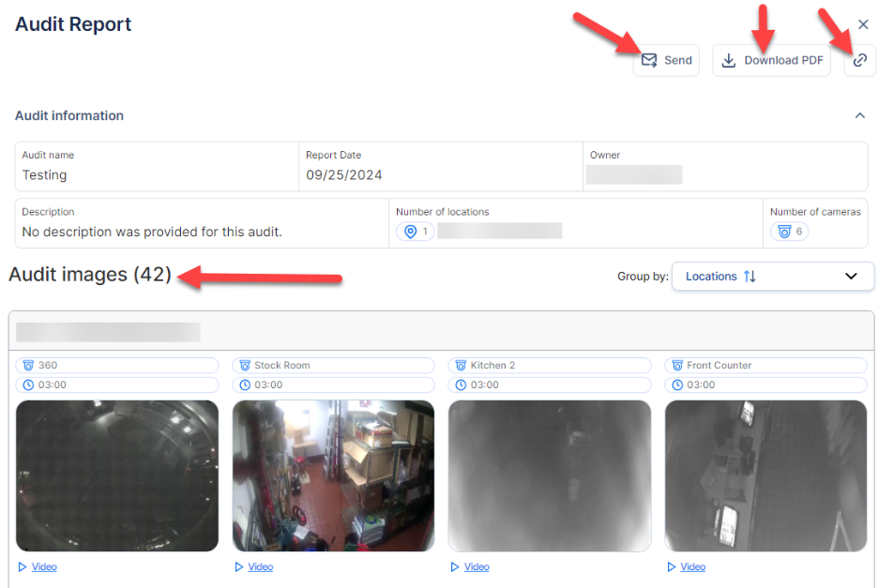Select the 360 camera thumbnail image
Image resolution: width=878 pixels, height=588 pixels.
pos(117,475)
